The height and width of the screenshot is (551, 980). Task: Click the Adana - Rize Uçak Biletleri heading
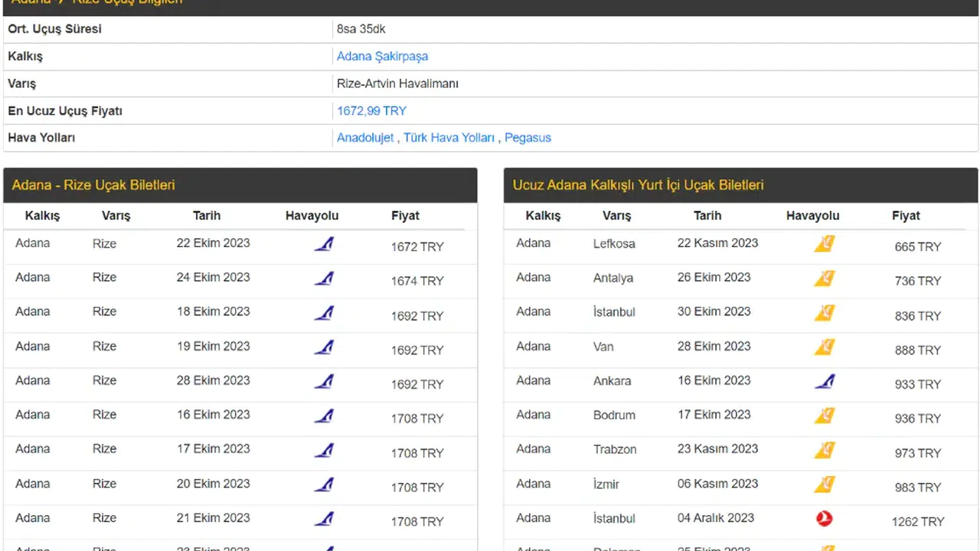(x=93, y=185)
